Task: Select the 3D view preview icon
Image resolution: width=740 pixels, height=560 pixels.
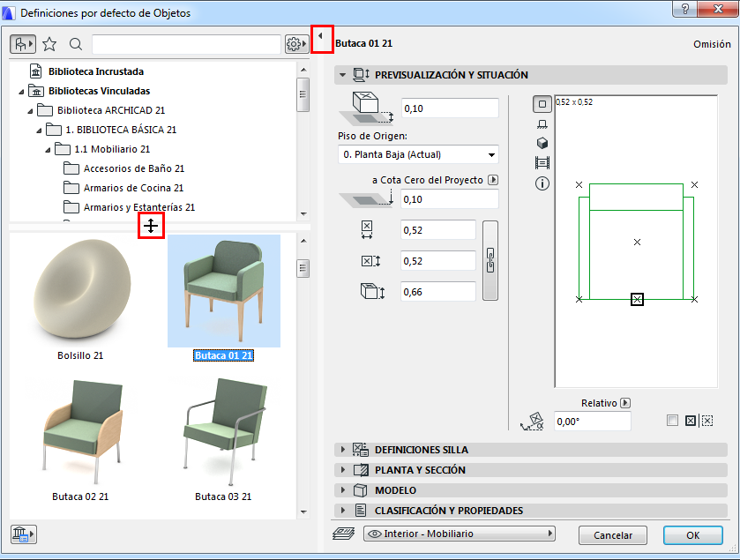Action: click(542, 143)
